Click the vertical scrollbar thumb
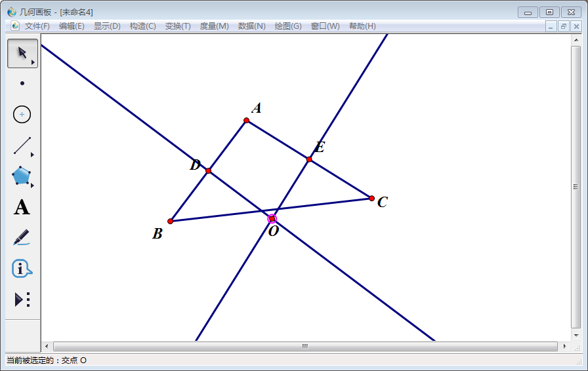Image resolution: width=588 pixels, height=371 pixels. 576,187
